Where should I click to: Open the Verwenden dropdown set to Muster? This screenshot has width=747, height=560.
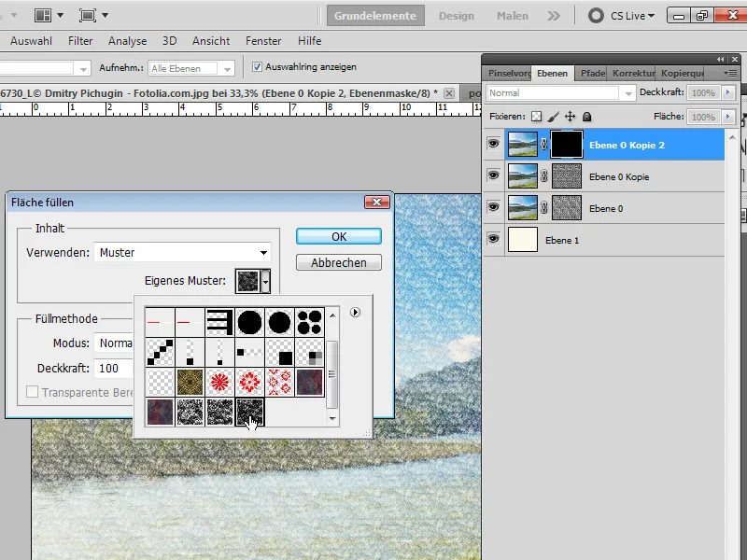pyautogui.click(x=182, y=252)
